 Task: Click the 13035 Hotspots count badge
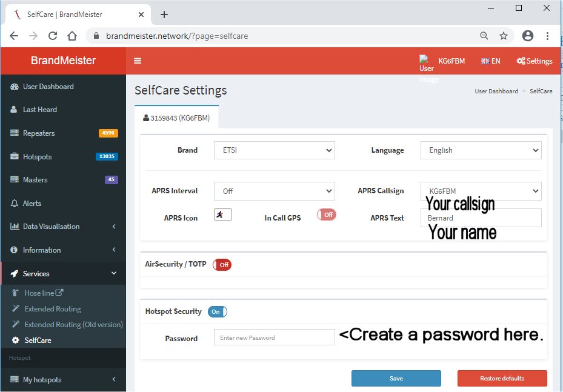[107, 156]
